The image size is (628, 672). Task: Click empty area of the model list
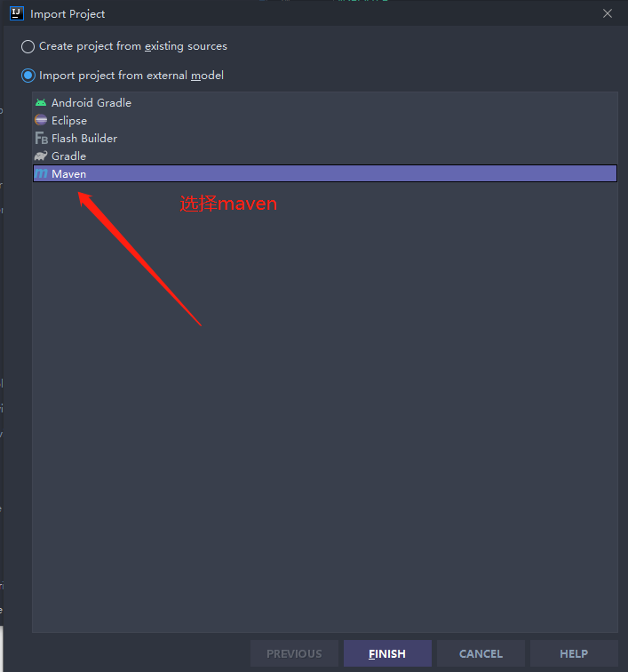click(325, 407)
